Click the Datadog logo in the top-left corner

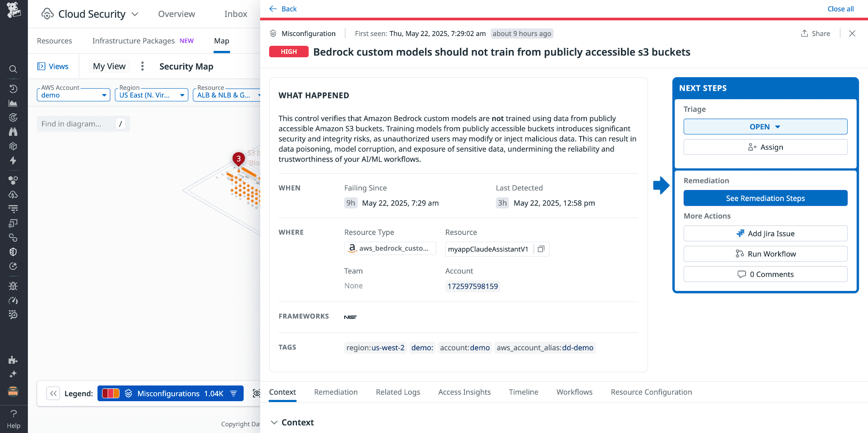(x=13, y=10)
